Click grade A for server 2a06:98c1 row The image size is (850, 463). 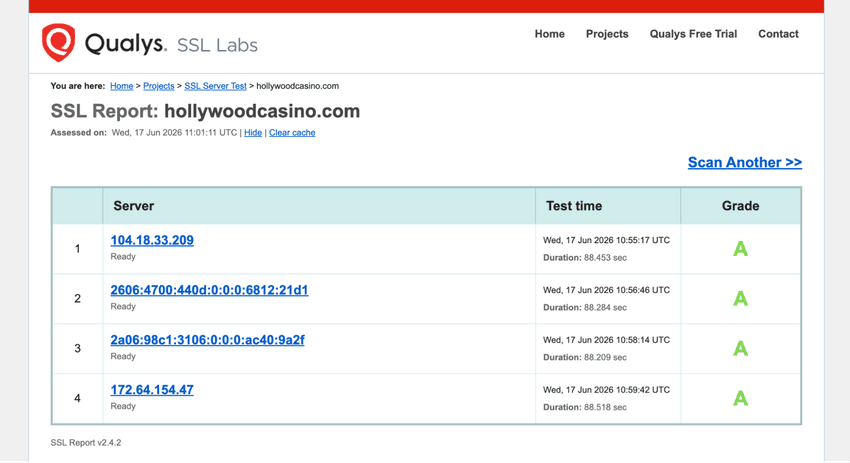click(x=740, y=349)
